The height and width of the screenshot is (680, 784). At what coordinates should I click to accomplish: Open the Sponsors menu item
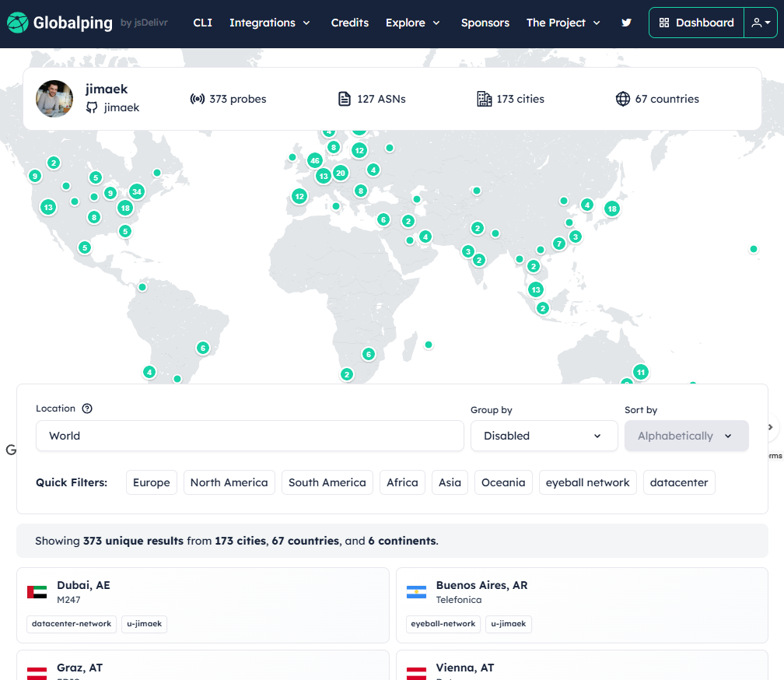coord(485,23)
